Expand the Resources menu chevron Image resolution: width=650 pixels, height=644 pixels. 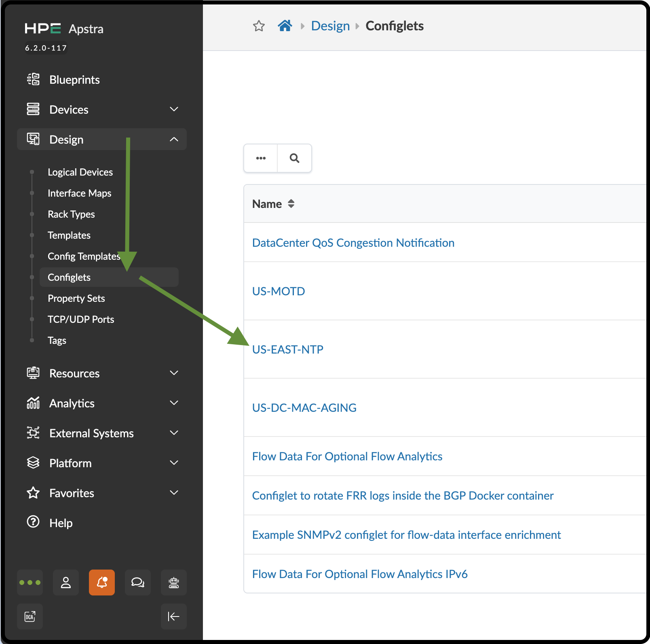point(174,373)
